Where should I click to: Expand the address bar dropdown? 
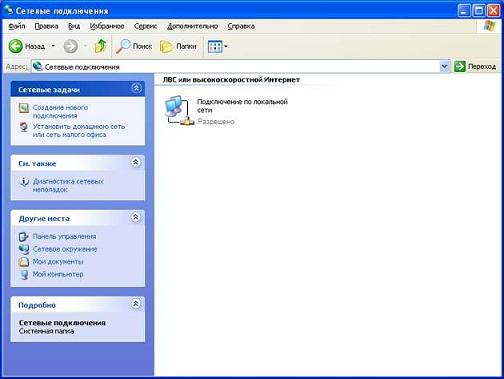[444, 67]
